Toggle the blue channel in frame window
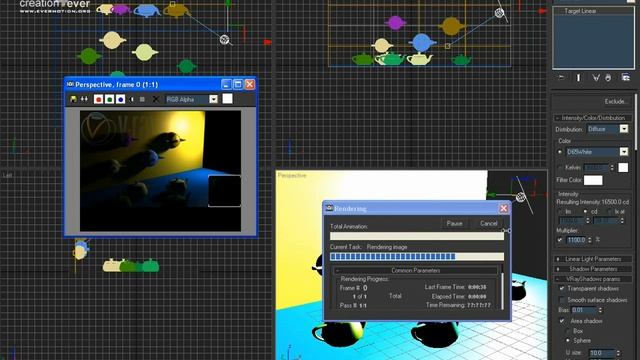This screenshot has width=640, height=360. point(120,99)
